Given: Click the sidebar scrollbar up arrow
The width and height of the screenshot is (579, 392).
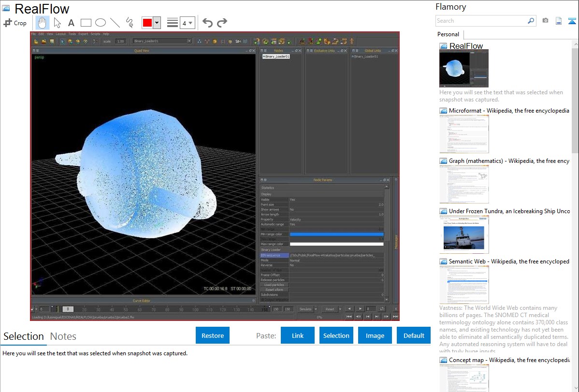Looking at the screenshot, I should [x=575, y=44].
